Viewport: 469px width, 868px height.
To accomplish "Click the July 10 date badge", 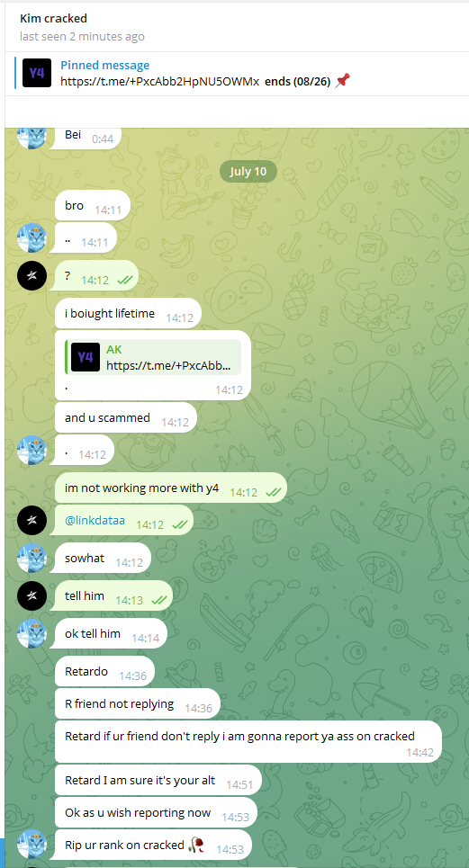I will click(x=248, y=171).
